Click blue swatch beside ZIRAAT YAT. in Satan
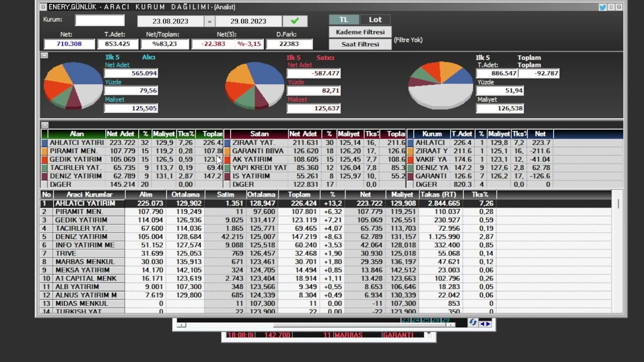 point(227,143)
